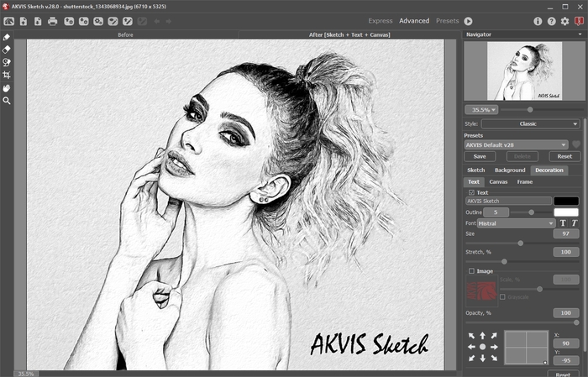Move text position right arrow
The width and height of the screenshot is (588, 377).
(x=494, y=347)
